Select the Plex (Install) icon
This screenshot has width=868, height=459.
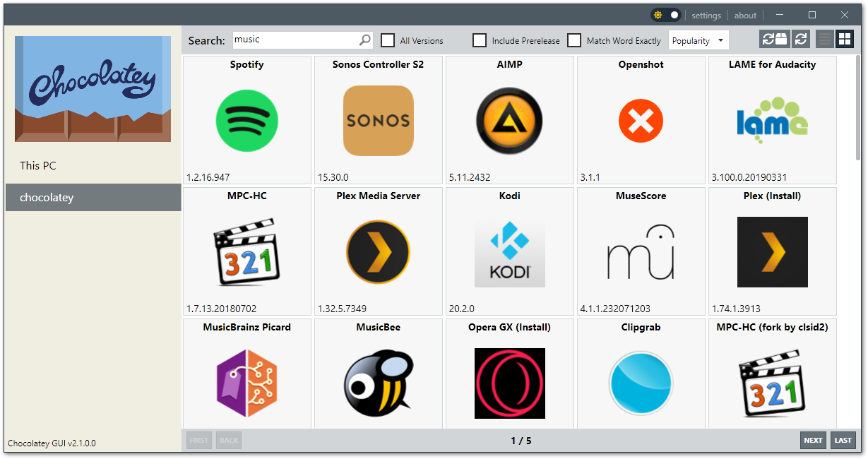(773, 252)
